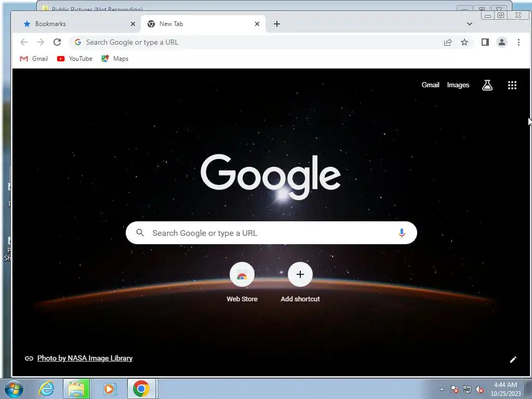Screen dimensions: 532x399
Task: Click the muted volume tray icon
Action: (480, 389)
